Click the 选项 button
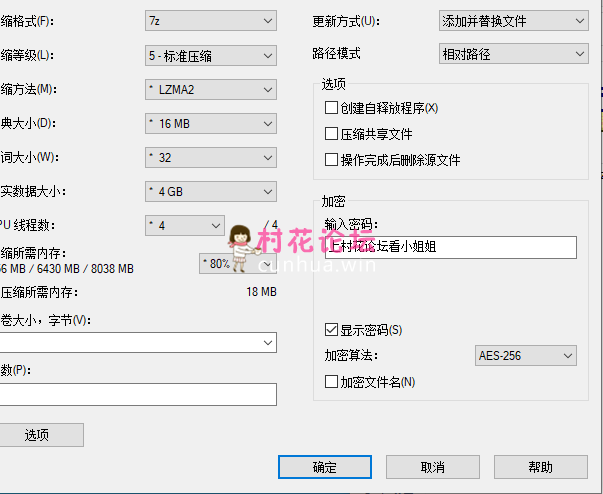This screenshot has height=494, width=603. (x=37, y=435)
